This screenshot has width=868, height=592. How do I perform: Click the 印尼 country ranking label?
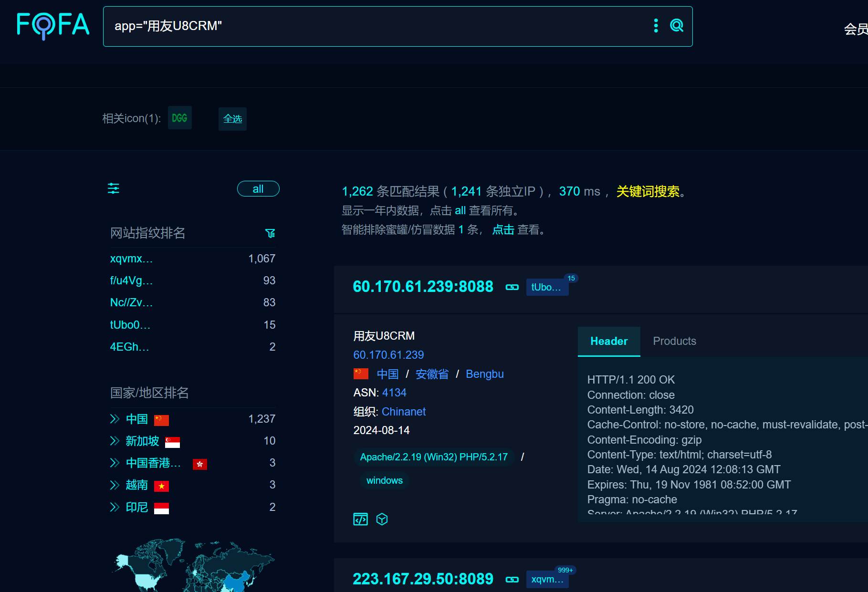click(x=137, y=507)
